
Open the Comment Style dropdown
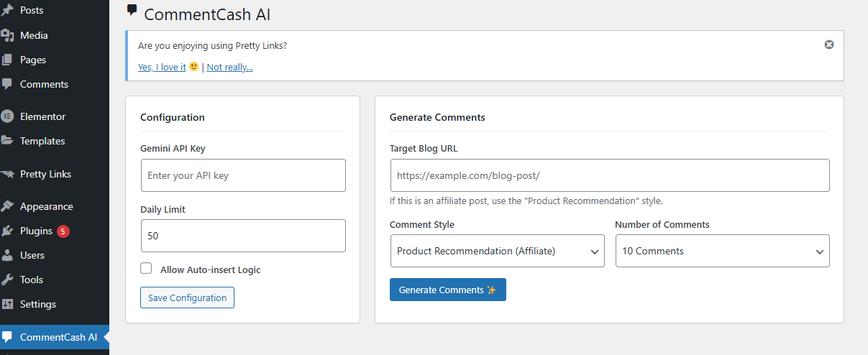click(497, 251)
